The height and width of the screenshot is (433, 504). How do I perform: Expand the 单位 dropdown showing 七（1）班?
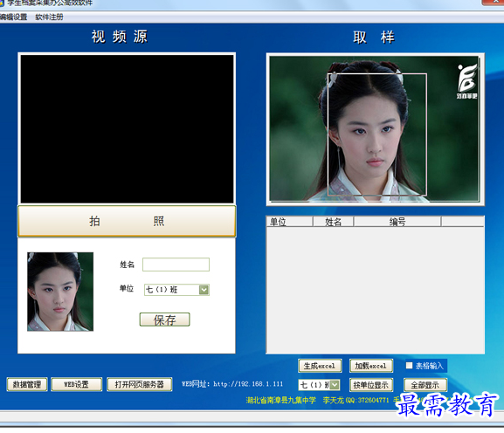[204, 290]
